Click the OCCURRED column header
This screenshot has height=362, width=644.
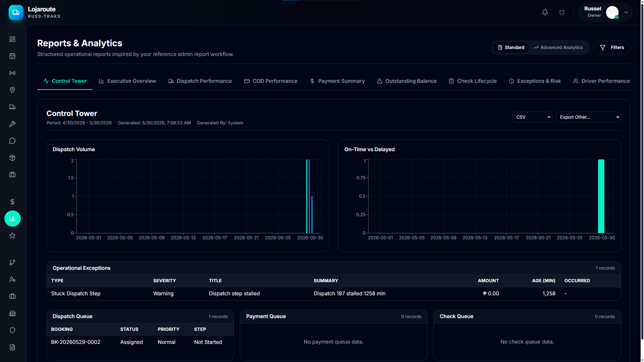(577, 281)
